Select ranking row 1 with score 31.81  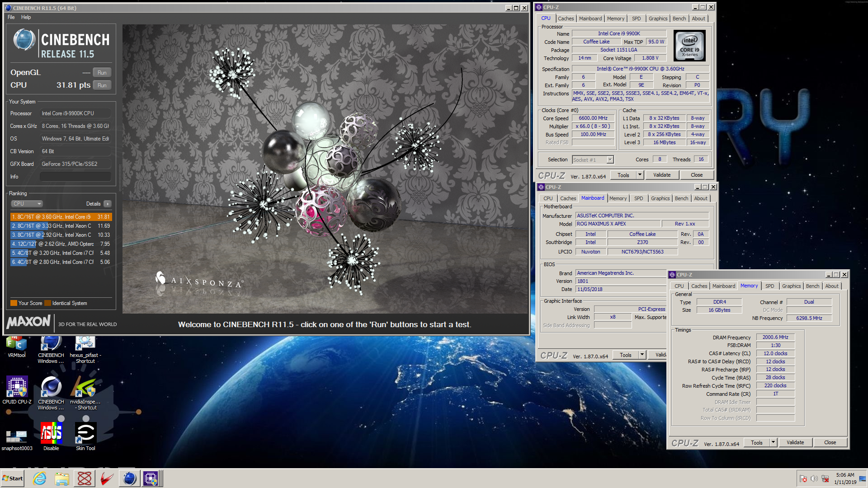pos(61,217)
